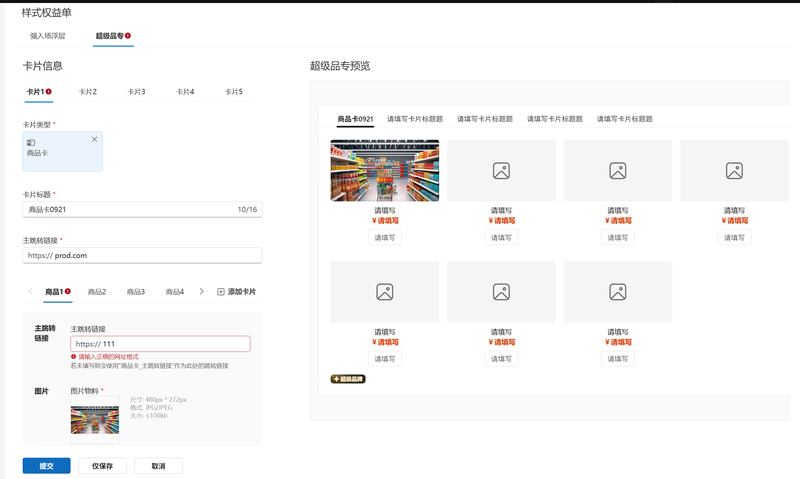The image size is (800, 479).
Task: Click the supermarket aisle image in preview
Action: (x=385, y=170)
